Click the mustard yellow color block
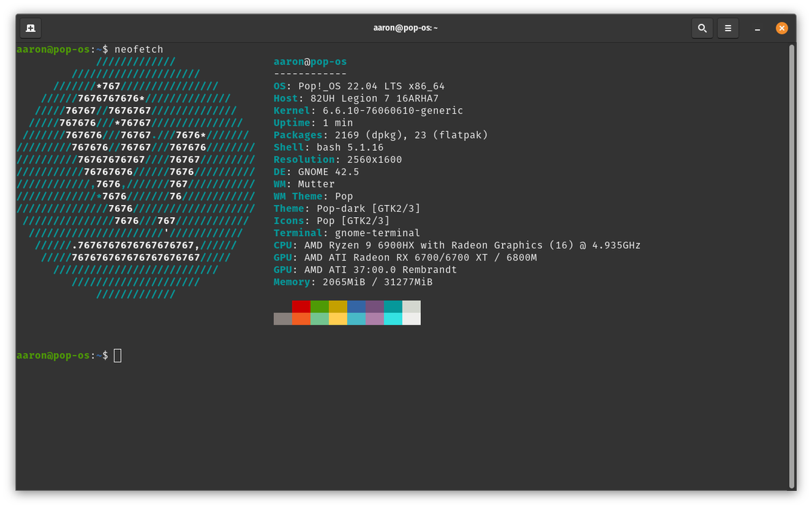Screen dimensions: 812x508 pos(338,306)
